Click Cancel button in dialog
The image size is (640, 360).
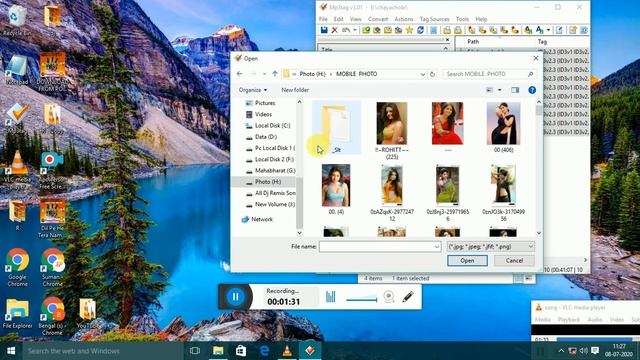[514, 260]
